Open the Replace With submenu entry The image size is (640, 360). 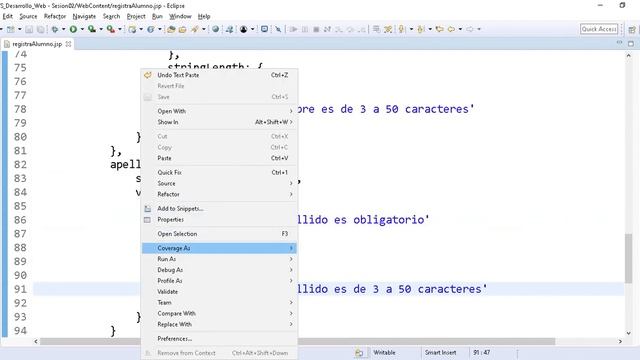point(220,324)
